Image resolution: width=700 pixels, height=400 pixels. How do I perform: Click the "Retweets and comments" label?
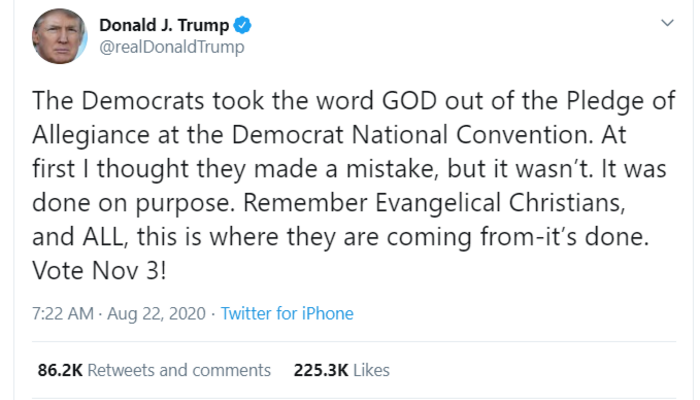click(179, 370)
